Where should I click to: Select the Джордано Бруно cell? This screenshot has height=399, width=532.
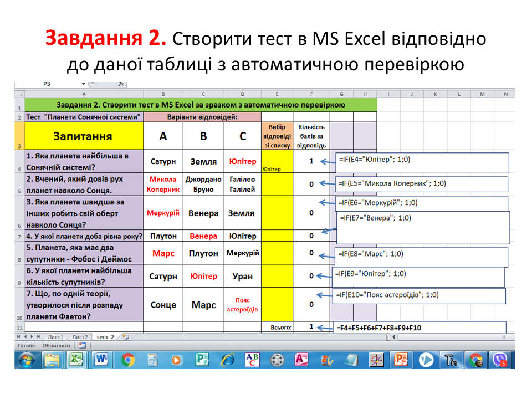(203, 184)
